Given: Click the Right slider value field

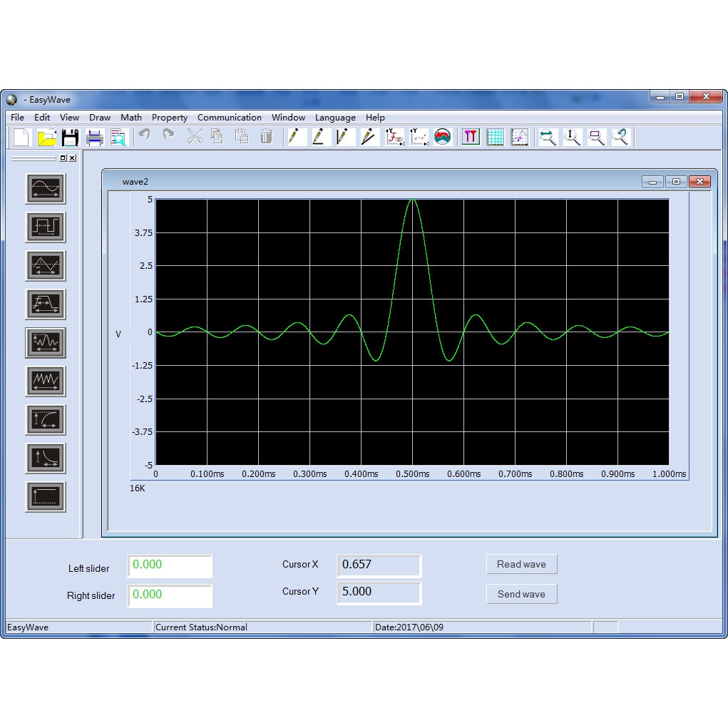Looking at the screenshot, I should 170,595.
